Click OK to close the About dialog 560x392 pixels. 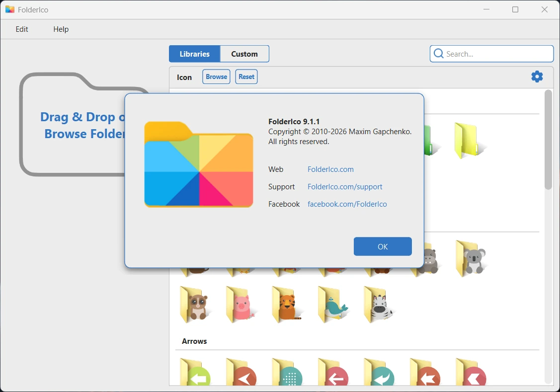pos(383,246)
